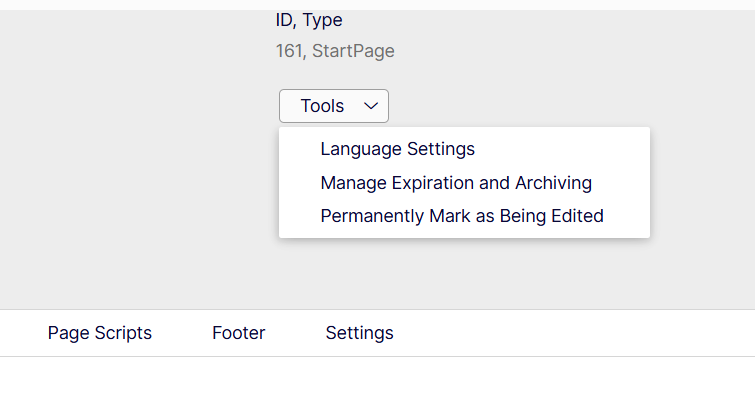Click the chevron arrow on Tools button
The width and height of the screenshot is (755, 411).
[370, 106]
